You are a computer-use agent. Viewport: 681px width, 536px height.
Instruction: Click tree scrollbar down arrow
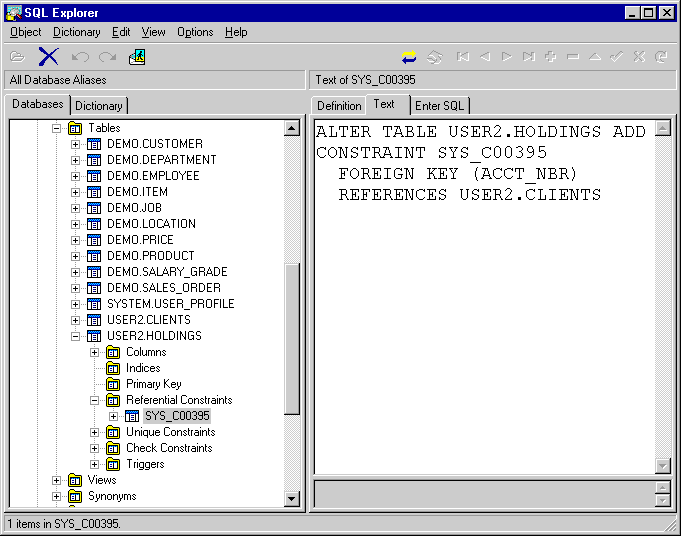point(292,499)
